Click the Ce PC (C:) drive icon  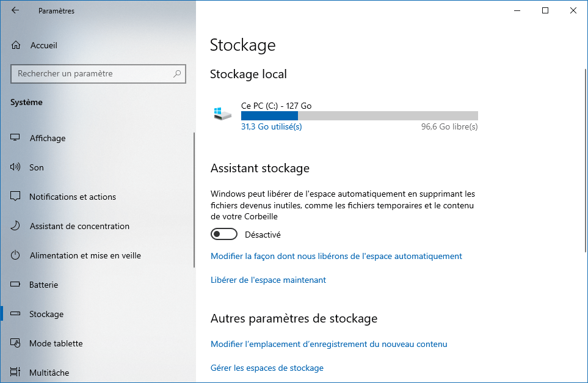pos(223,113)
